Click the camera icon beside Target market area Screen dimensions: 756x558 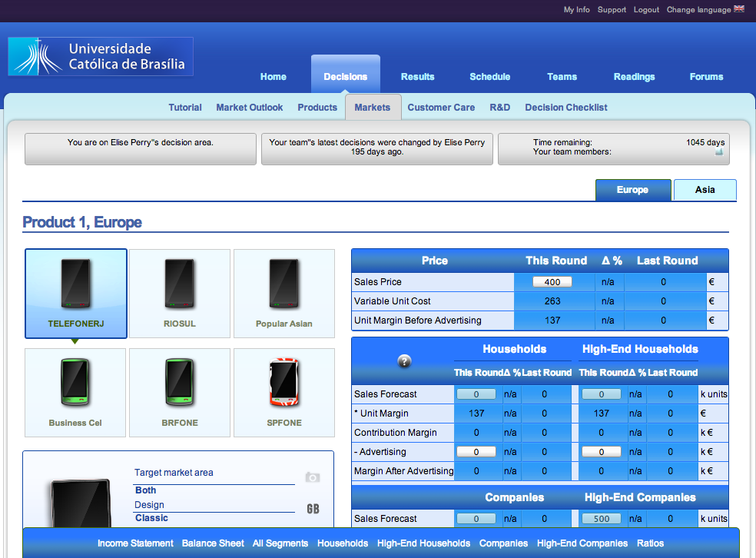[x=312, y=477]
